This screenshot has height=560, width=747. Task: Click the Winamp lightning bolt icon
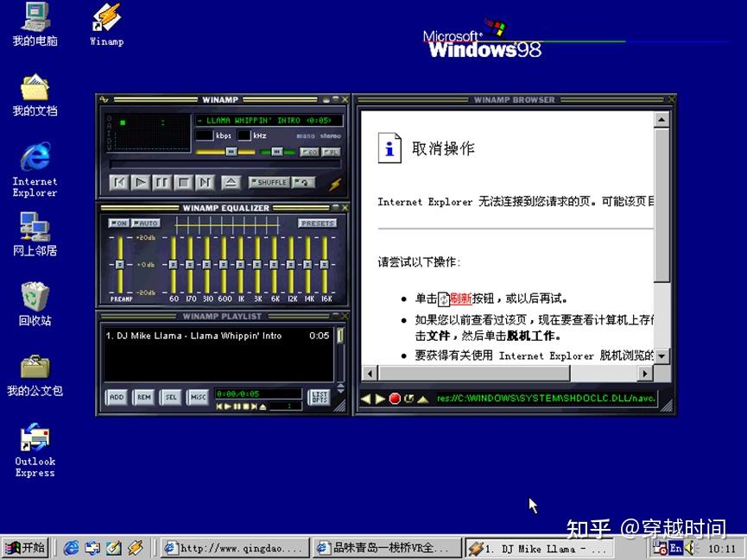pyautogui.click(x=333, y=185)
